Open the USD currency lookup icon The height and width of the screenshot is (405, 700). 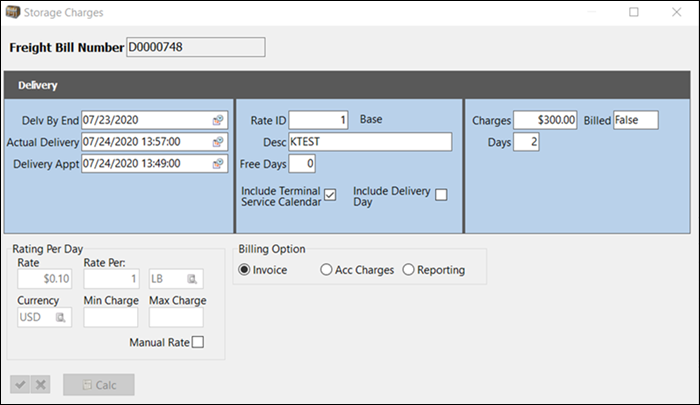point(61,318)
